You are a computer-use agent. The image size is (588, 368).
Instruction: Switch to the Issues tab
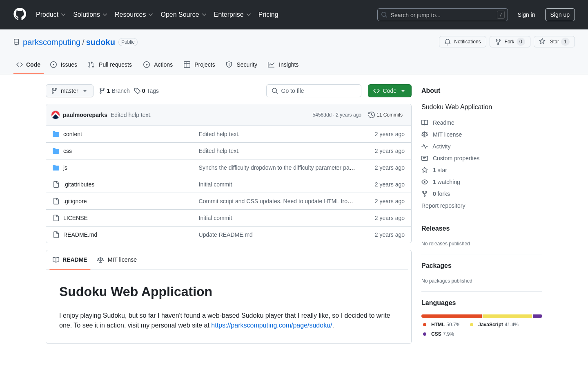64,65
